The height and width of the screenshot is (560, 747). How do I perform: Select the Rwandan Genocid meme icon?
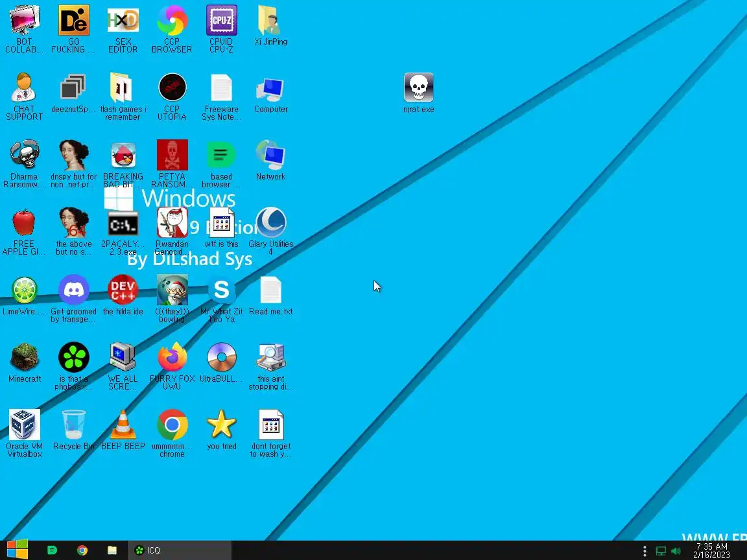(172, 222)
